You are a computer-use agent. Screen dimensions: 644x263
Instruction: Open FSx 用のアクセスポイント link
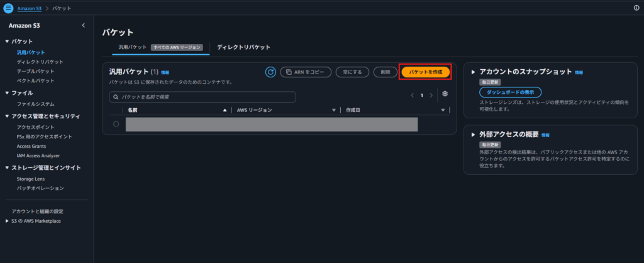click(x=45, y=137)
